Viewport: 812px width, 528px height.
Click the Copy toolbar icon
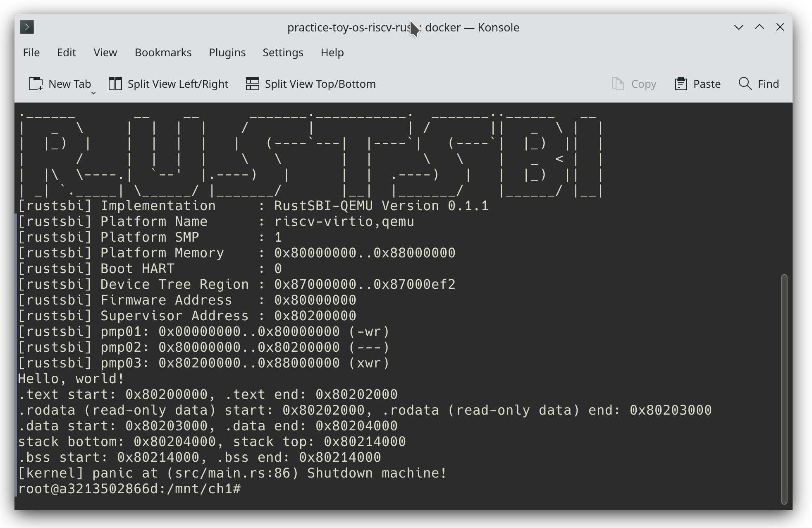(618, 84)
